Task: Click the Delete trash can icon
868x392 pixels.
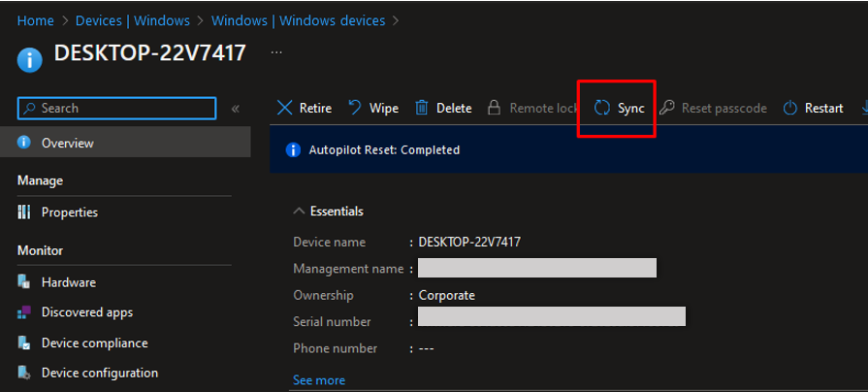Action: point(422,108)
